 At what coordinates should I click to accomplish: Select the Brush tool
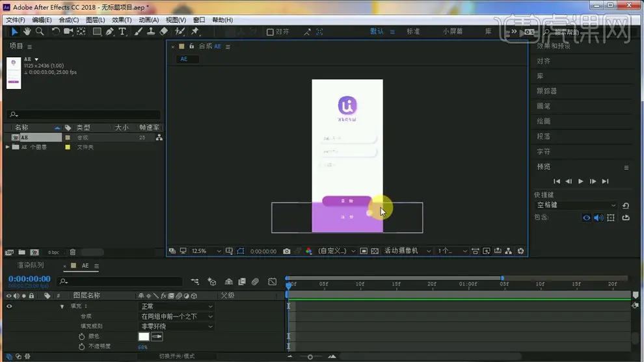(x=139, y=31)
